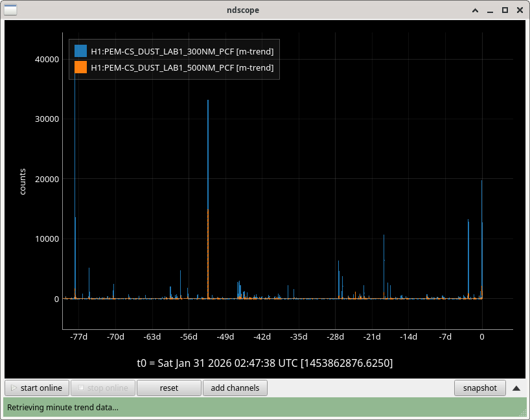Viewport: 530px width, 420px height.
Task: Click the counts y-axis label
Action: coord(23,182)
